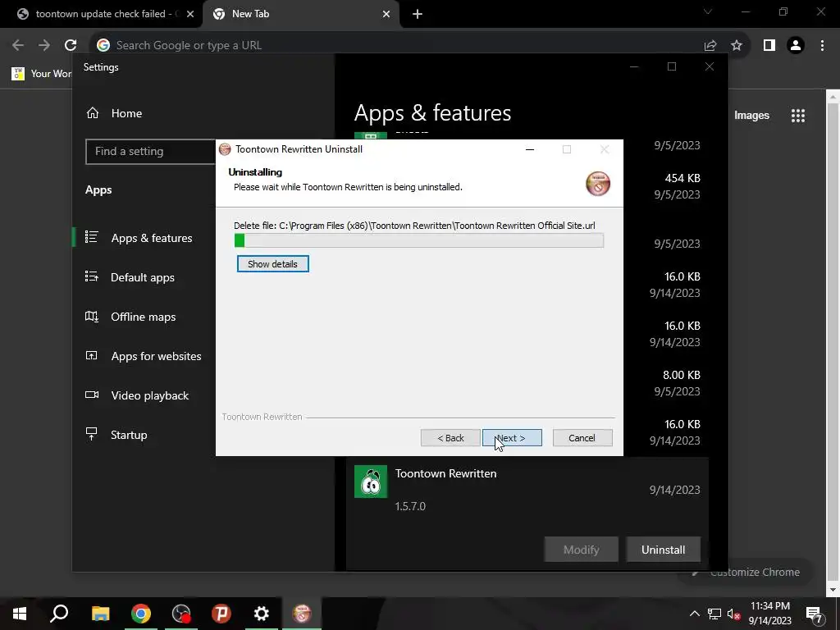Click the Startup icon in the sidebar
840x630 pixels.
tap(92, 434)
